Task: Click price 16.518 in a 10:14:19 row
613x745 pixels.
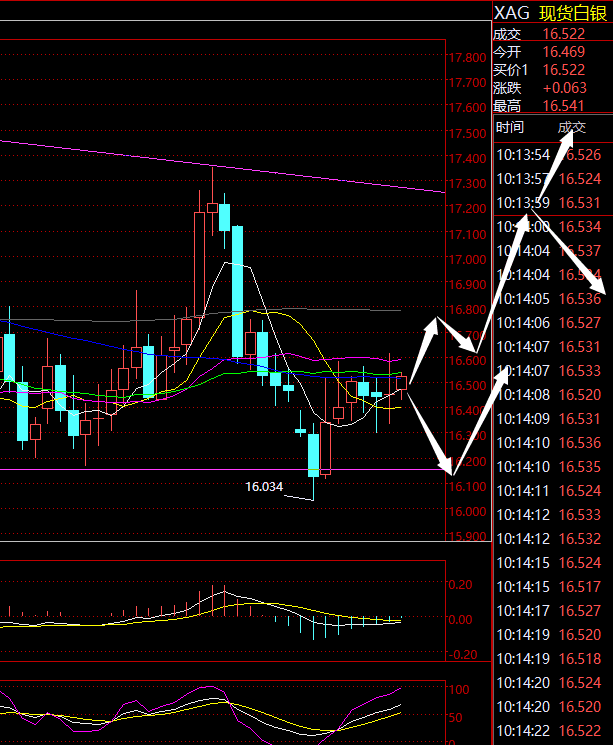Action: coord(580,659)
